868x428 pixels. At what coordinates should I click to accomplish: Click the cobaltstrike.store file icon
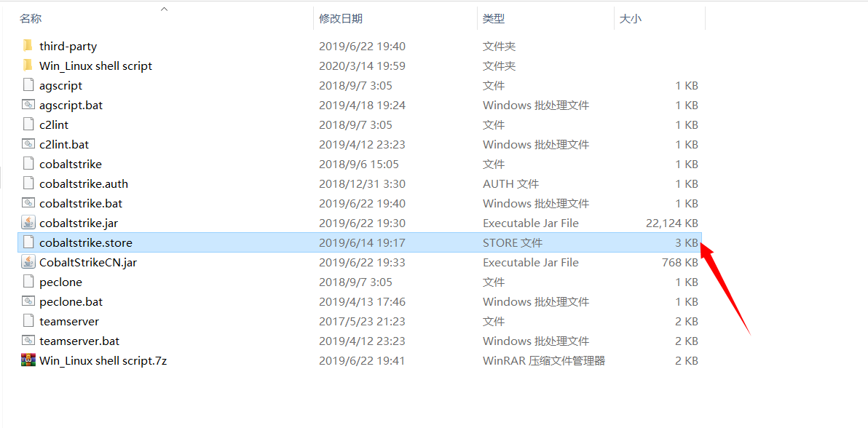[x=28, y=242]
